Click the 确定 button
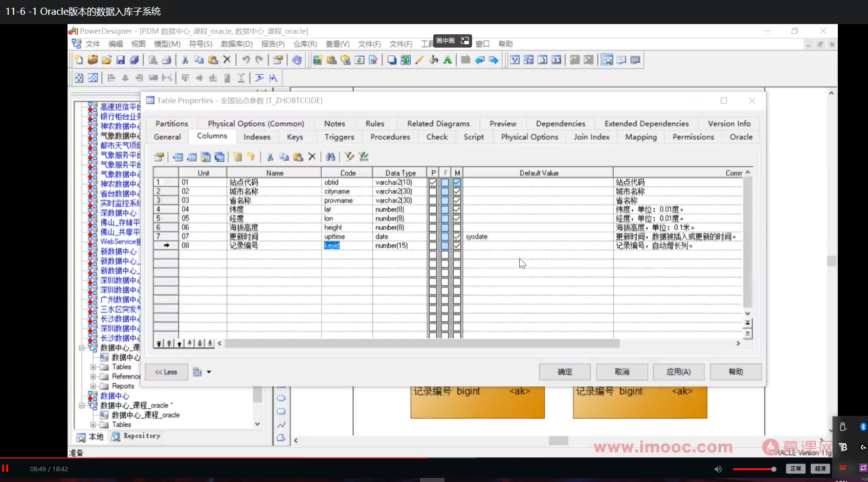 click(565, 372)
